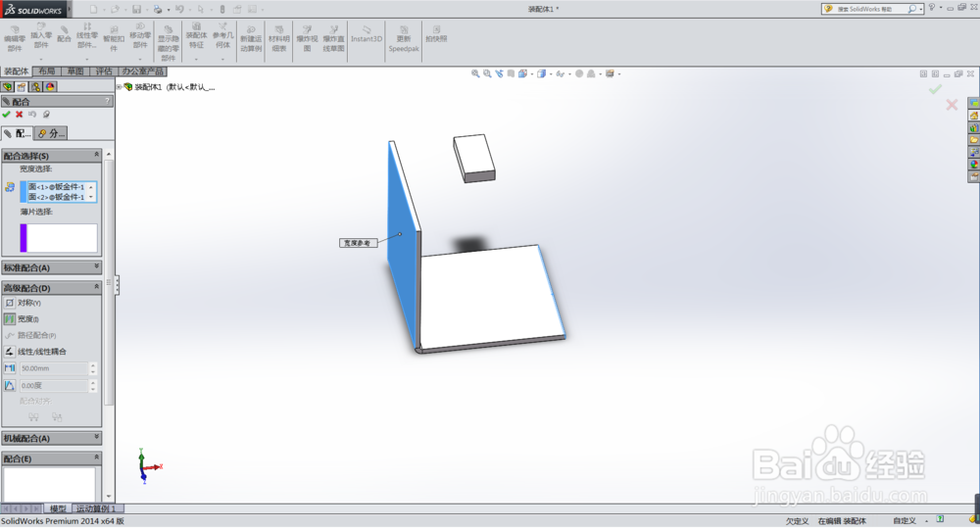Switch to the 装配体 ribbon tab
Screen dimensions: 980x529
pos(16,72)
